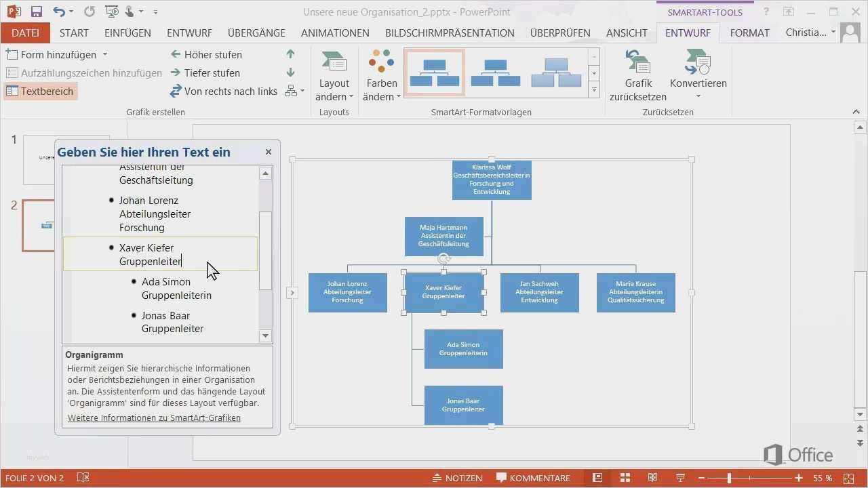This screenshot has width=868, height=488.
Task: Toggle the KOMMENTARE pane
Action: 534,478
